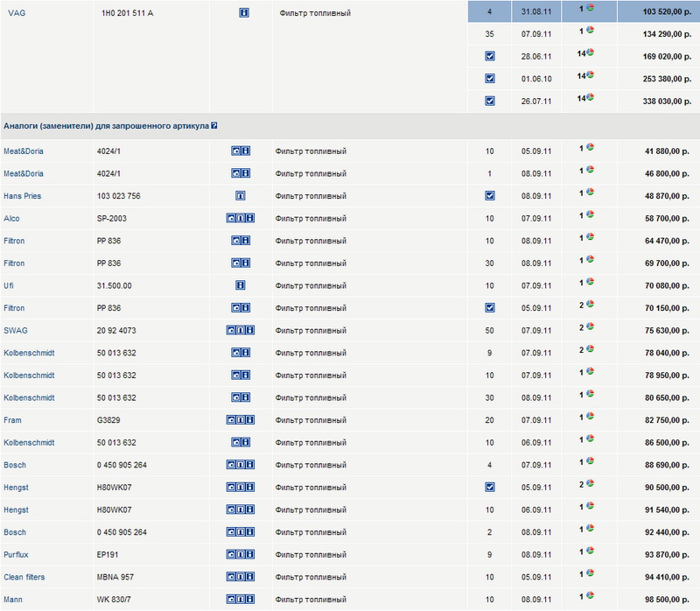
Task: Click quantity 50 in the SWAG row
Action: [x=489, y=331]
